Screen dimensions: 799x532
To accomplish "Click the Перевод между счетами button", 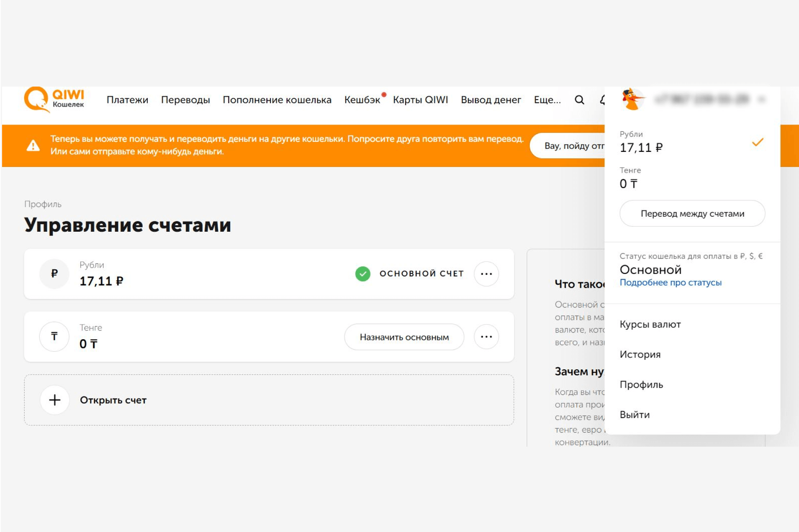I will pyautogui.click(x=692, y=214).
